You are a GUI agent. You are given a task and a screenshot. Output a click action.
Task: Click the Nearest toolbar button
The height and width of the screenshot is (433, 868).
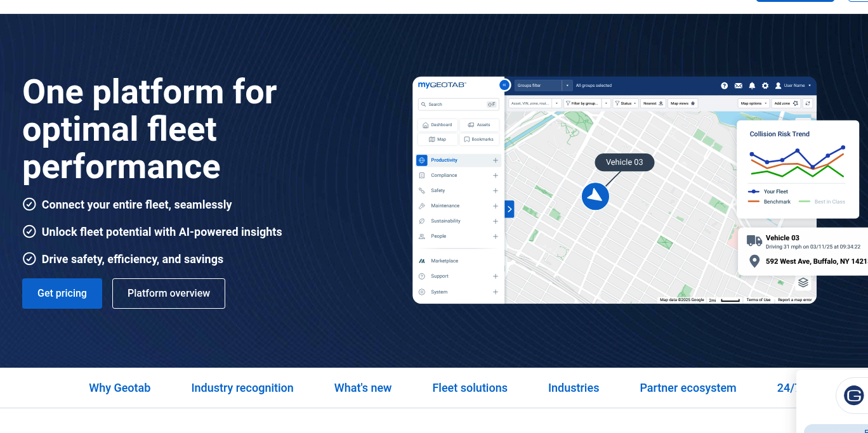tap(654, 103)
